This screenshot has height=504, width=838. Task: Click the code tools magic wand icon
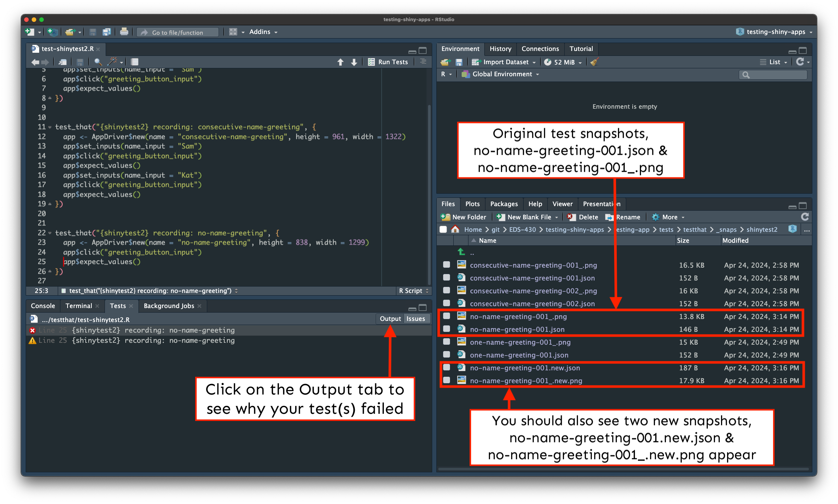[112, 62]
